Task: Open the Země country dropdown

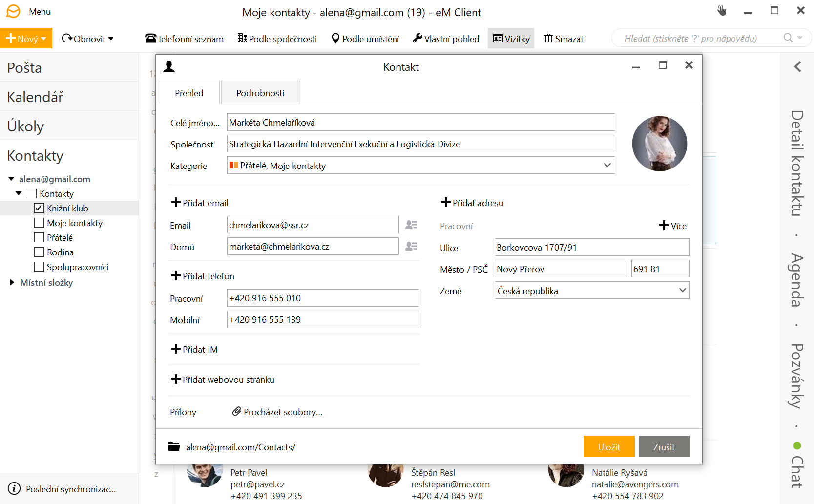Action: tap(682, 290)
